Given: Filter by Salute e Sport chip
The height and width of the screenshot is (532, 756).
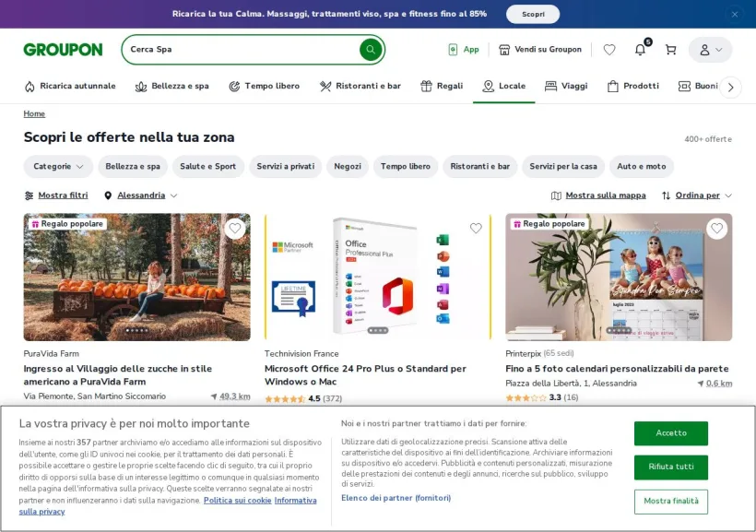Looking at the screenshot, I should click(x=207, y=166).
